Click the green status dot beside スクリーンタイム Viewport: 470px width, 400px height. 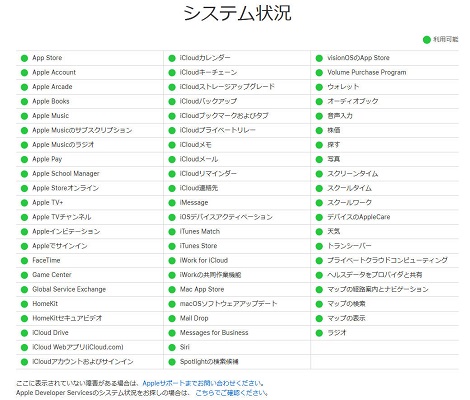click(319, 174)
